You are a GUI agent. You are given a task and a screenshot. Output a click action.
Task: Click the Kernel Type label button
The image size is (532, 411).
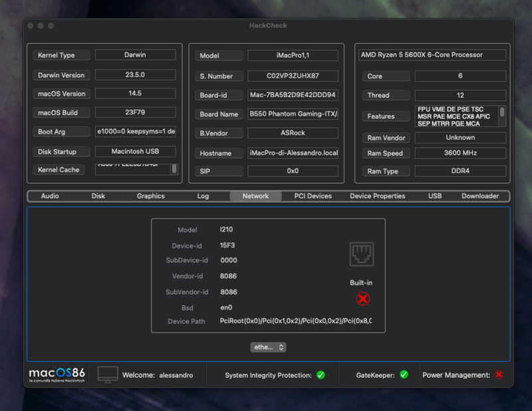[x=61, y=55]
